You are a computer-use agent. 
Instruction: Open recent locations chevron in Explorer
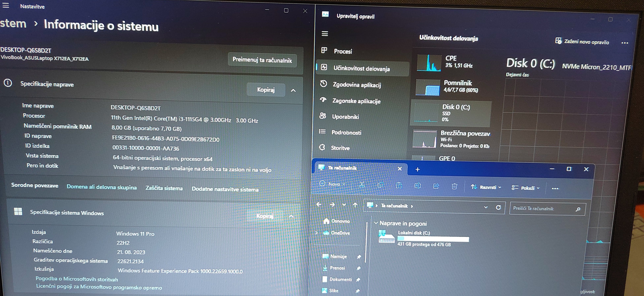tap(344, 205)
